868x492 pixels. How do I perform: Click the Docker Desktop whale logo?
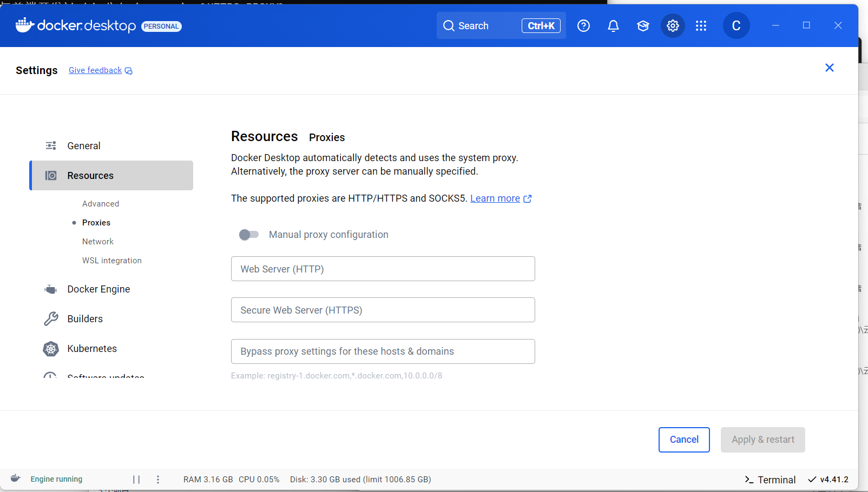pyautogui.click(x=25, y=25)
